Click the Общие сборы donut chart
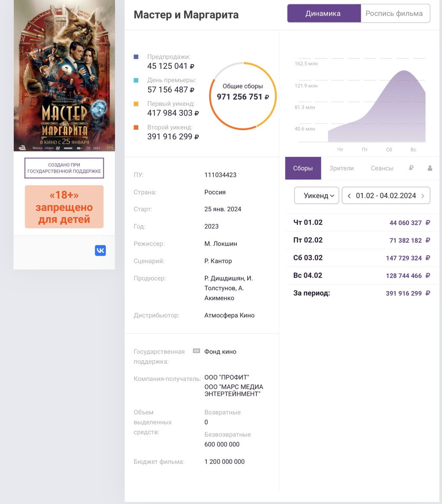This screenshot has height=504, width=442. 243,96
